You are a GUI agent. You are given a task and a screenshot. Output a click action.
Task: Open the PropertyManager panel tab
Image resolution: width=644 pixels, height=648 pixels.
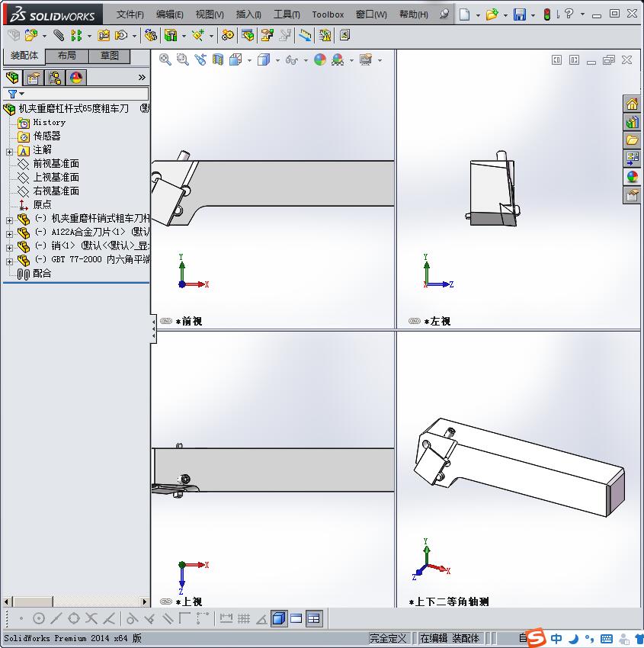coord(34,78)
